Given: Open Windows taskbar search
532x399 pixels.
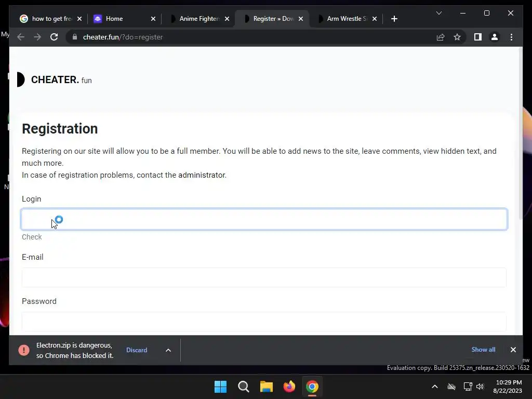Looking at the screenshot, I should tap(243, 387).
